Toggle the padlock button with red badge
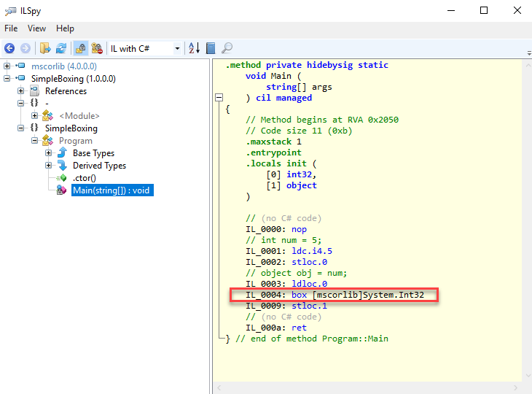The image size is (532, 394). pos(96,48)
